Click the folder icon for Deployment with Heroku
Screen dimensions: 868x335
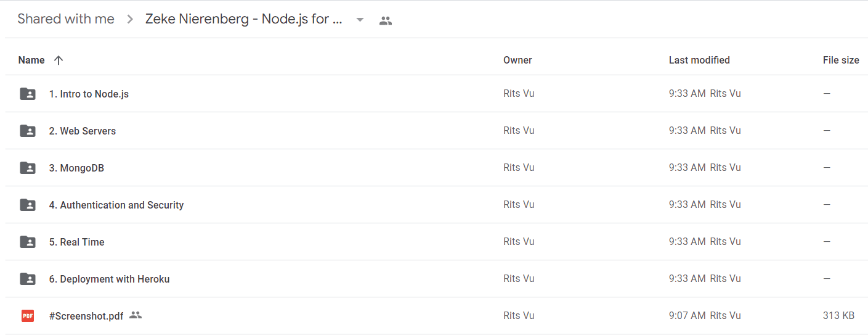click(28, 279)
